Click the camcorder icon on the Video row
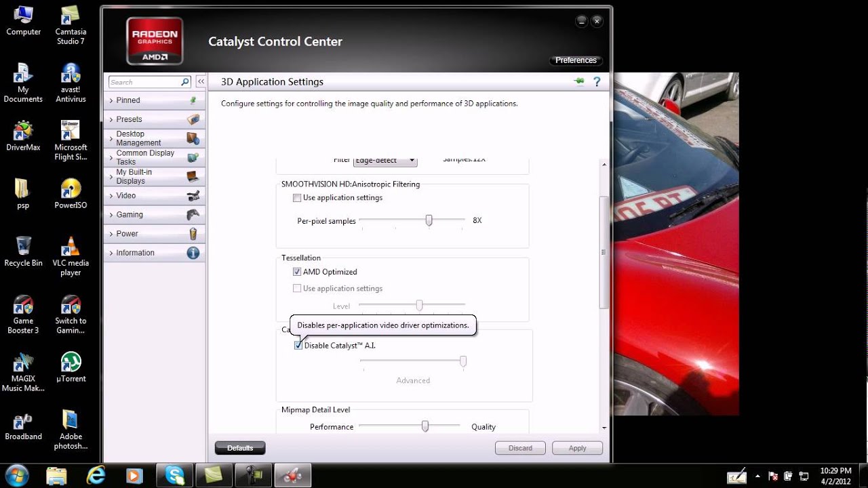The image size is (868, 488). click(193, 196)
